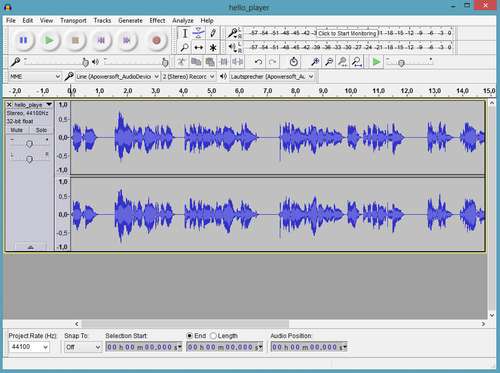Open the Effect menu
The height and width of the screenshot is (373, 500).
click(157, 21)
